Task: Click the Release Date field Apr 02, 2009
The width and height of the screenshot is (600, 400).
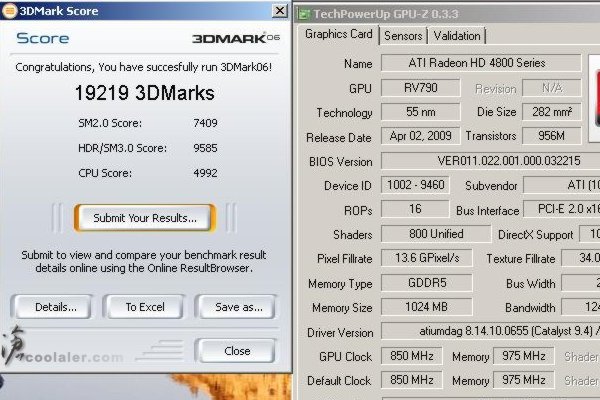Action: 421,136
